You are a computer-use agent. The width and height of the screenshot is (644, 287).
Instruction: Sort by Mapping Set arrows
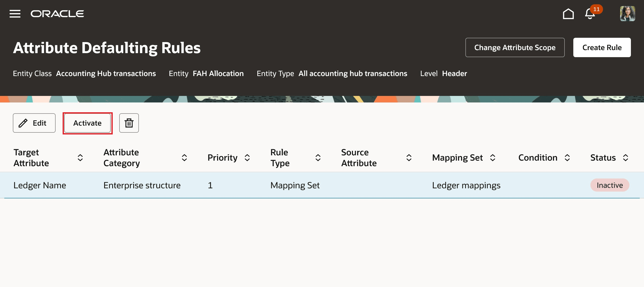493,158
